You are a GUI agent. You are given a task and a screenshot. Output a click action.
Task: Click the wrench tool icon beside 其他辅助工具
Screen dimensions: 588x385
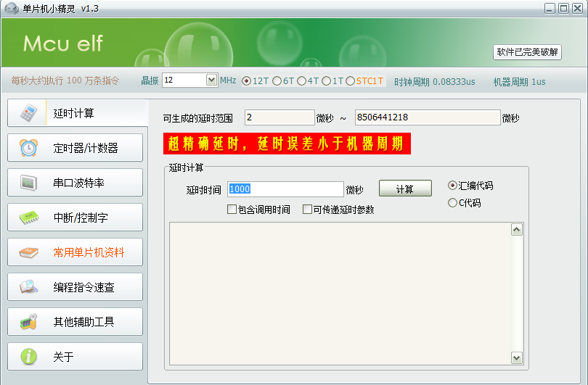tap(28, 322)
